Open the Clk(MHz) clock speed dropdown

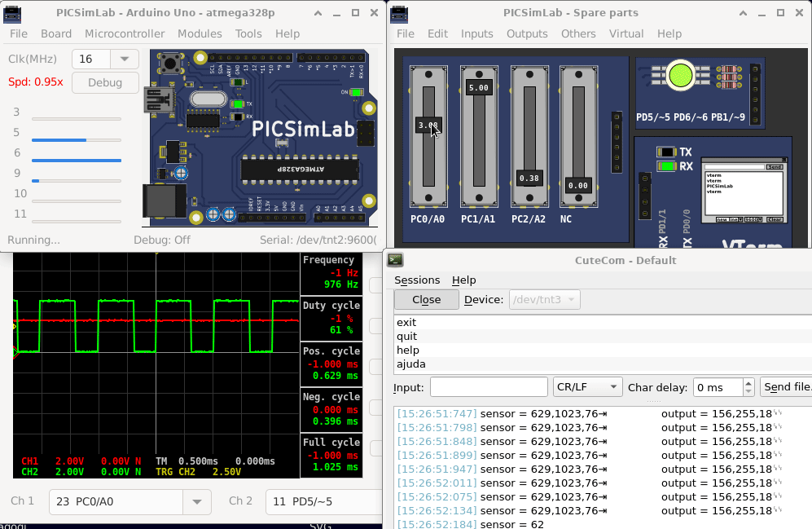[124, 59]
